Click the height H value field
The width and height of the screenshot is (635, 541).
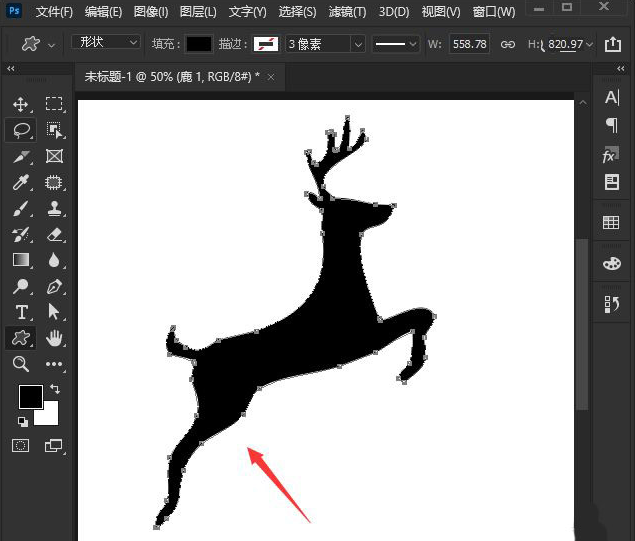[x=565, y=44]
